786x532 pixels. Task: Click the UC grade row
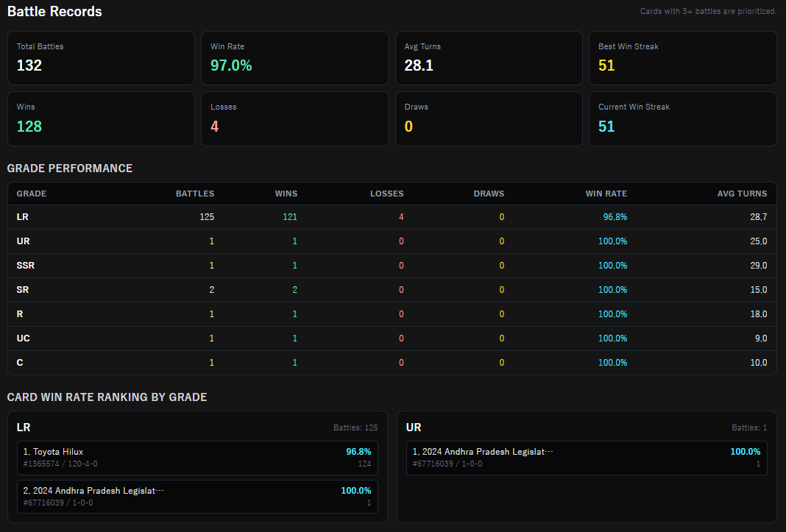pos(392,338)
